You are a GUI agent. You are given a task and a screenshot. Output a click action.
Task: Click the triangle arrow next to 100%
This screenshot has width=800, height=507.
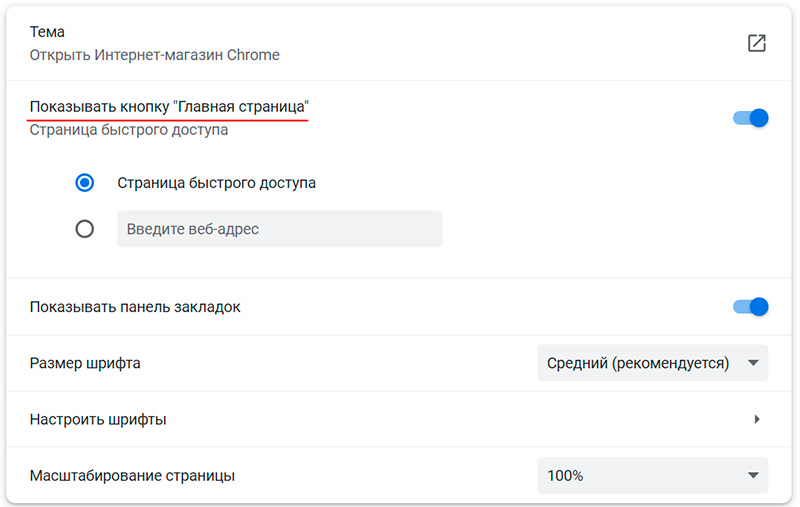pos(753,476)
